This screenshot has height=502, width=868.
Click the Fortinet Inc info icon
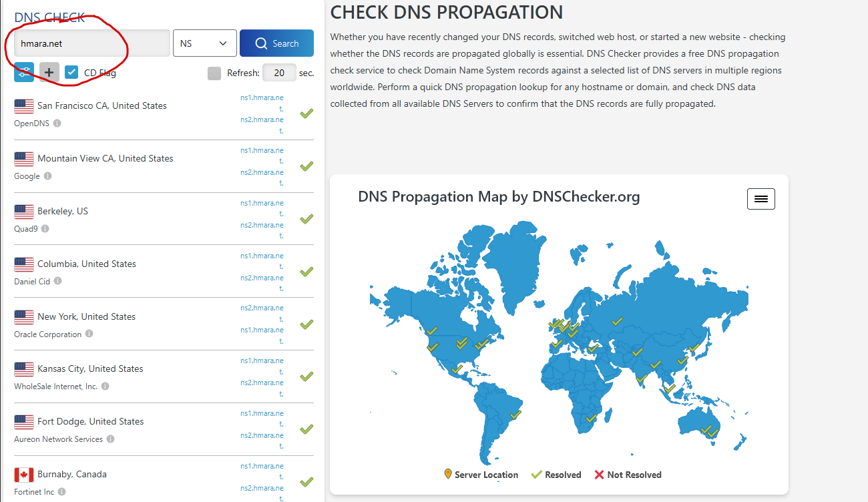(x=61, y=492)
